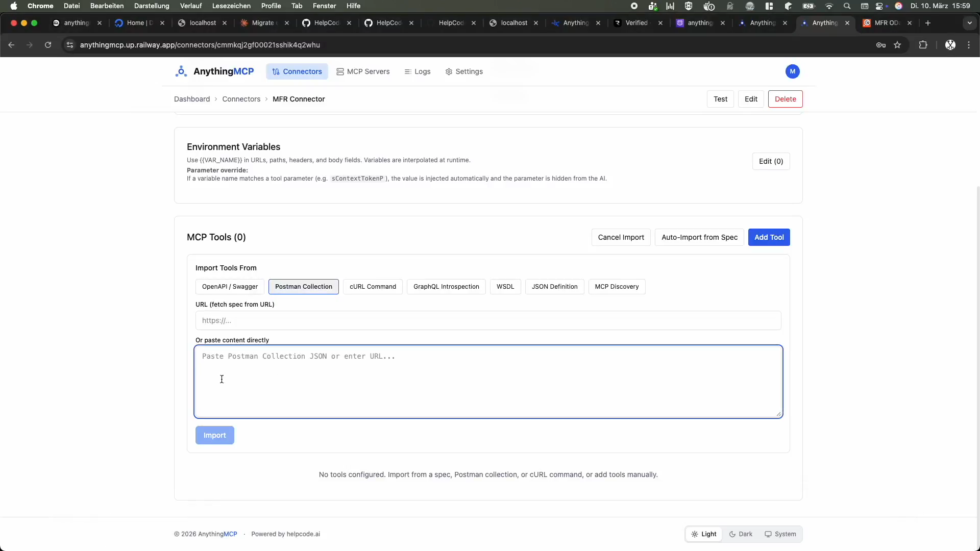This screenshot has height=551, width=980.
Task: Open the Apple menu
Action: click(x=14, y=6)
